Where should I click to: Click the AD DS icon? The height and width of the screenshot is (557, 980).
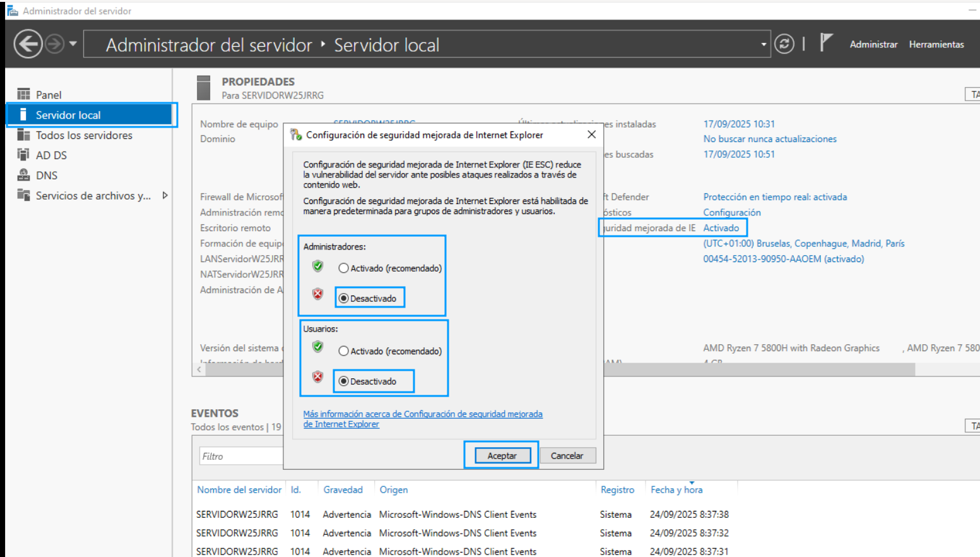click(x=23, y=155)
